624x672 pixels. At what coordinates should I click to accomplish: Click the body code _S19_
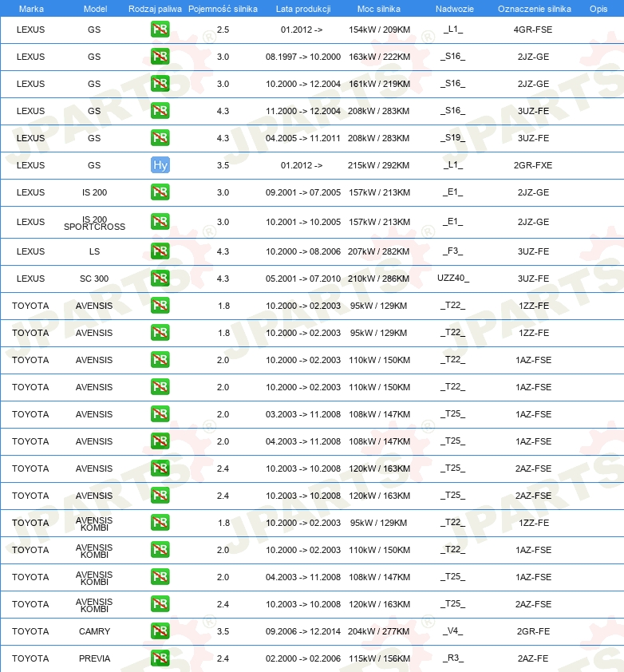pos(452,137)
